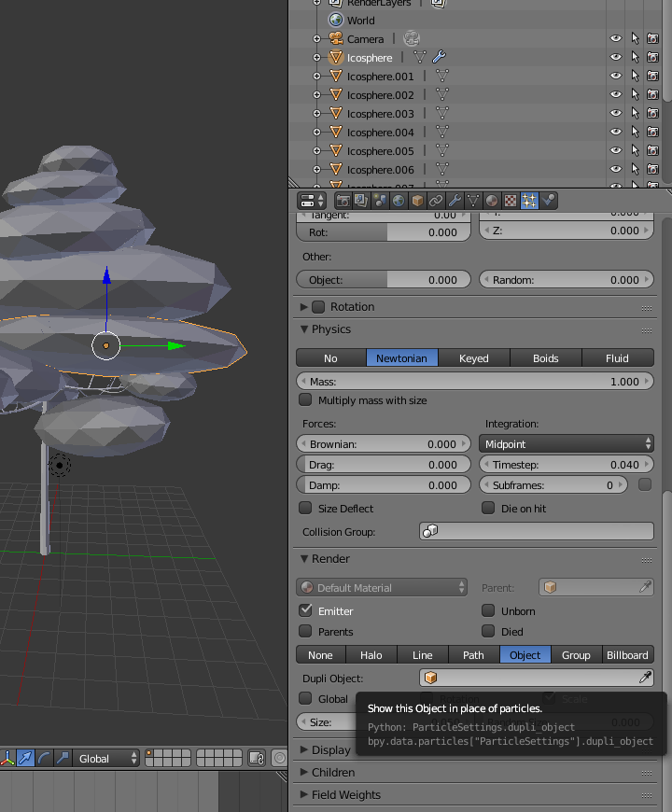Hide Icosphere.005 with its eye icon

pos(616,150)
